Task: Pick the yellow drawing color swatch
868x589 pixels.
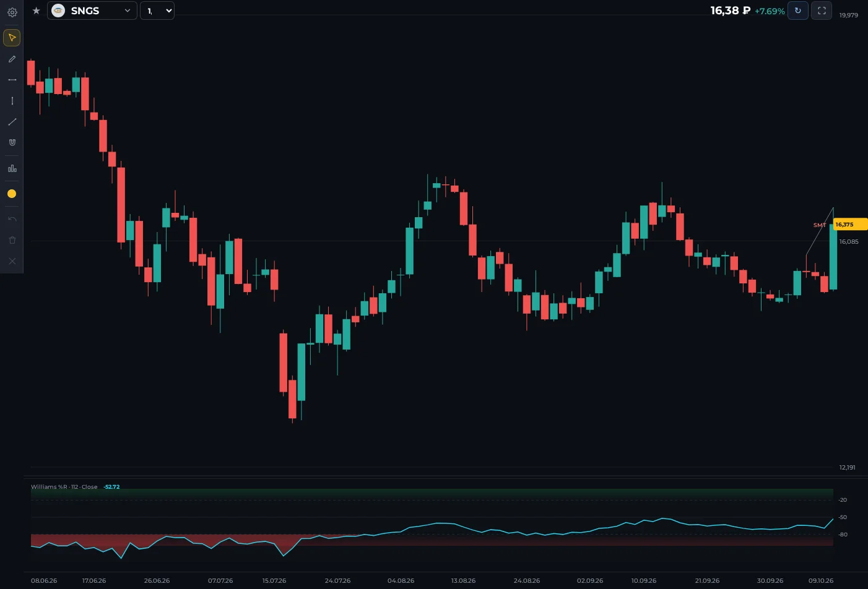Action: pyautogui.click(x=12, y=194)
